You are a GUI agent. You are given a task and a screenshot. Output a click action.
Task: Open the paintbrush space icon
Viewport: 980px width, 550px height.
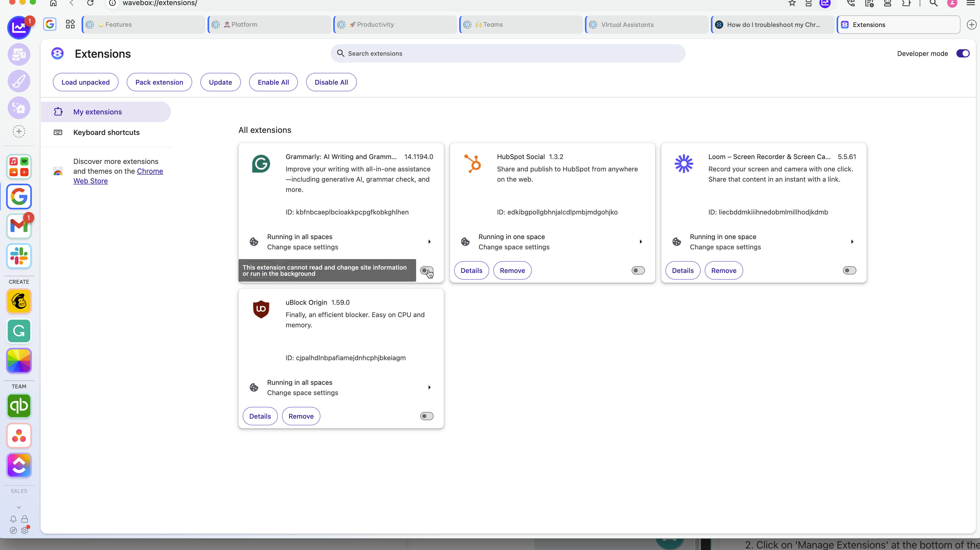click(19, 81)
